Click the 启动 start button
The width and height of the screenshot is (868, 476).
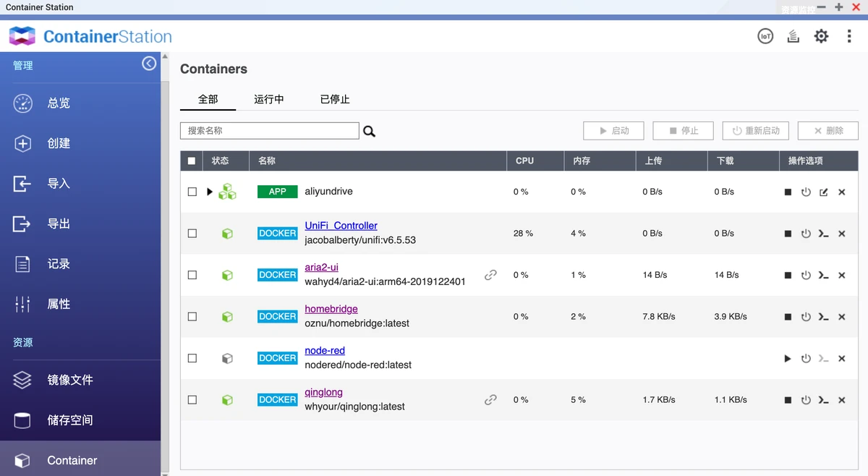(x=613, y=131)
